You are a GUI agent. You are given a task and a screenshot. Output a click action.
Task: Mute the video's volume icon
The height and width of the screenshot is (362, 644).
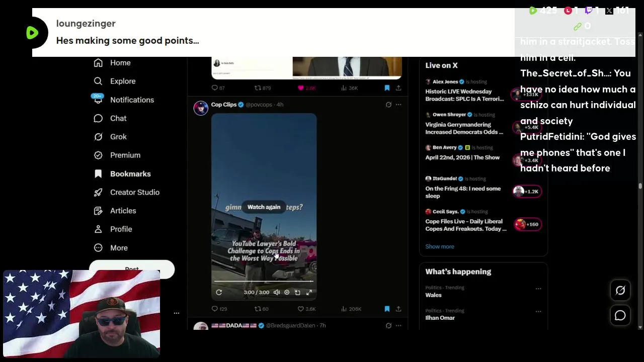277,292
